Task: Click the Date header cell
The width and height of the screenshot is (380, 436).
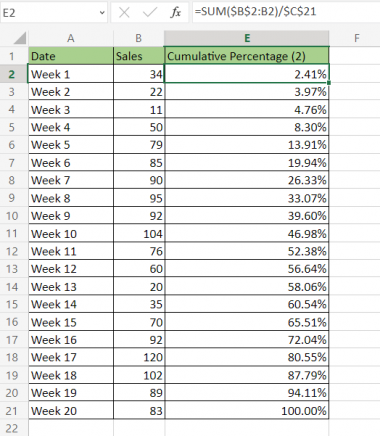Action: click(71, 56)
